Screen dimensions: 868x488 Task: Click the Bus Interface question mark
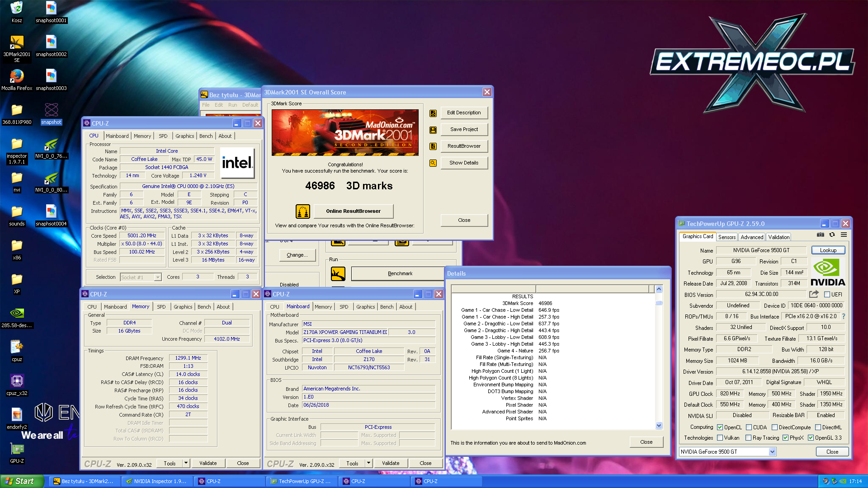coord(844,316)
